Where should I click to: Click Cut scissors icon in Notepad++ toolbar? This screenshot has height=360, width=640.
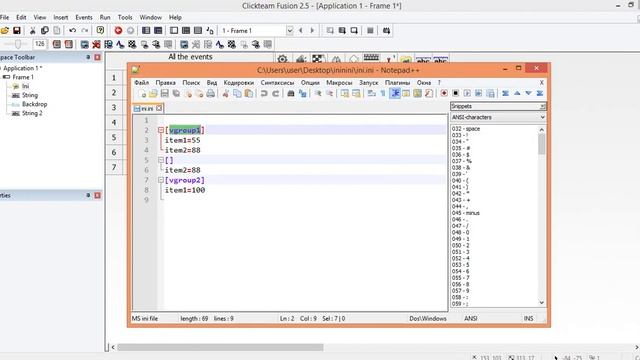pos(225,94)
